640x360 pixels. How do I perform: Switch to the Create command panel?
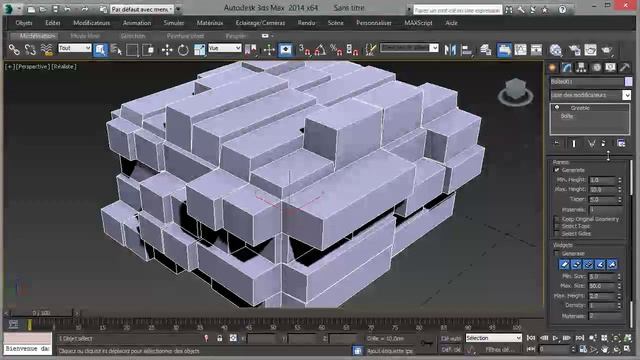coord(553,67)
